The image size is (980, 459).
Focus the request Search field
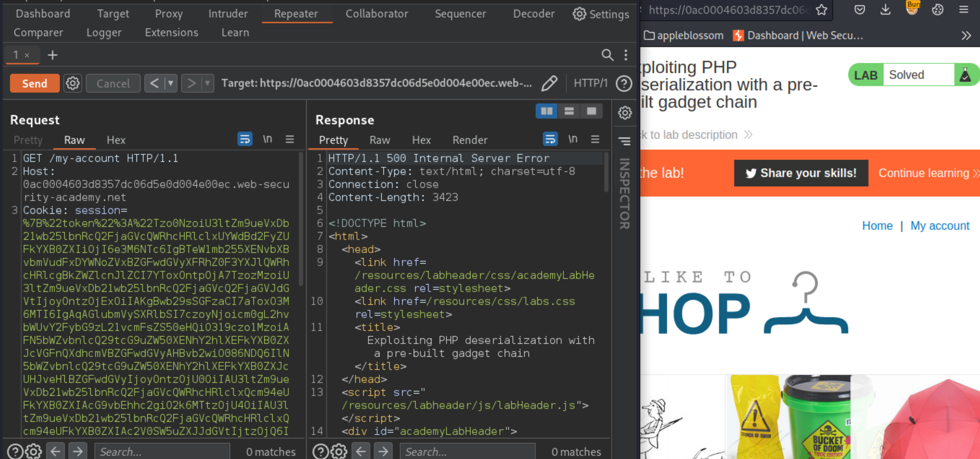[x=163, y=451]
